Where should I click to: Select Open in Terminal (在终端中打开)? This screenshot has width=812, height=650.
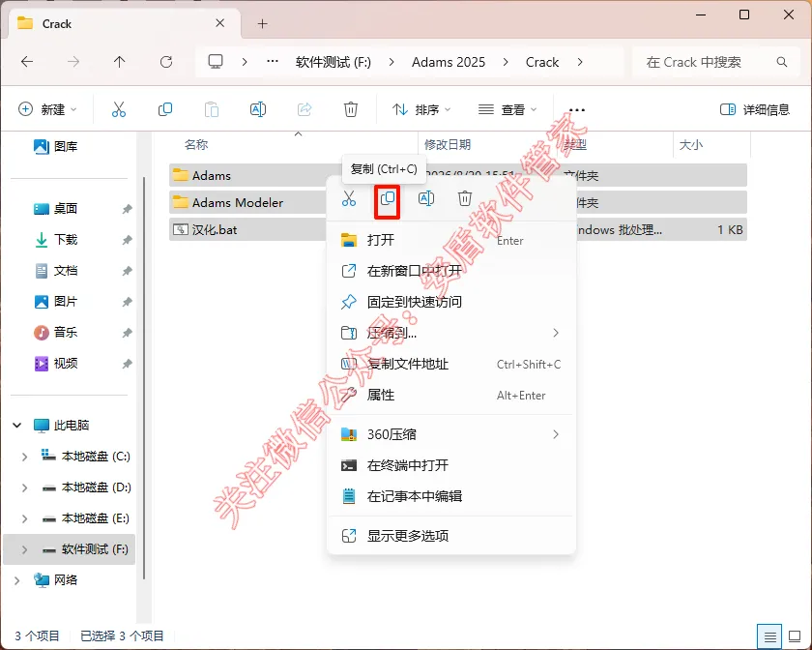[451, 465]
